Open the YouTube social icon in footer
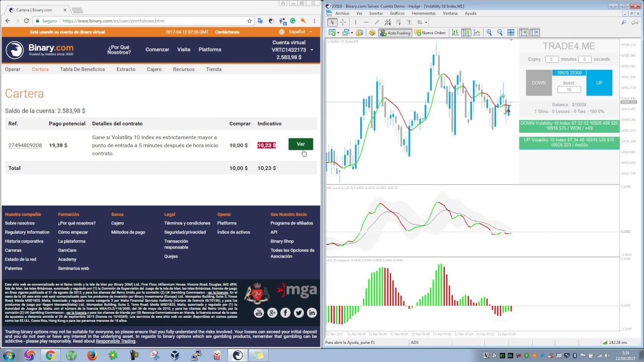The image size is (644, 362). [259, 313]
